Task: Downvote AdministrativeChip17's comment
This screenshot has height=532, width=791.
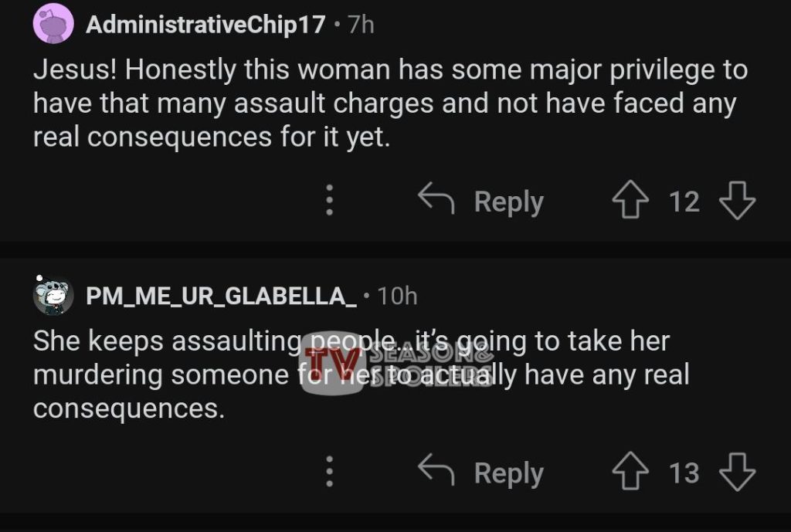Action: (736, 202)
